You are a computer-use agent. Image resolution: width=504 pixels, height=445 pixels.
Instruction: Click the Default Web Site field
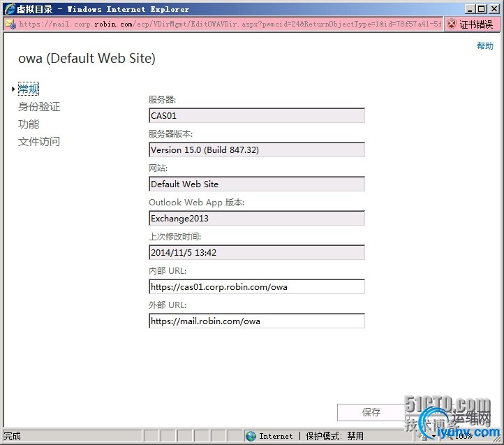[x=257, y=184]
